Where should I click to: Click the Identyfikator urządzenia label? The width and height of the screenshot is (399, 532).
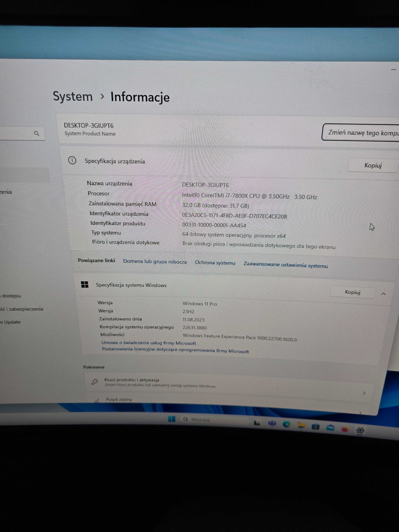(119, 214)
